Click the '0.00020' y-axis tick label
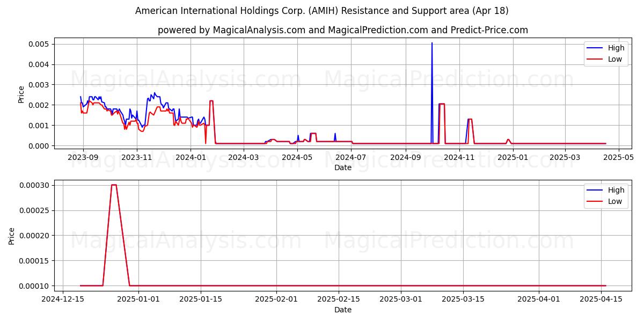This screenshot has height=322, width=644. [35, 236]
